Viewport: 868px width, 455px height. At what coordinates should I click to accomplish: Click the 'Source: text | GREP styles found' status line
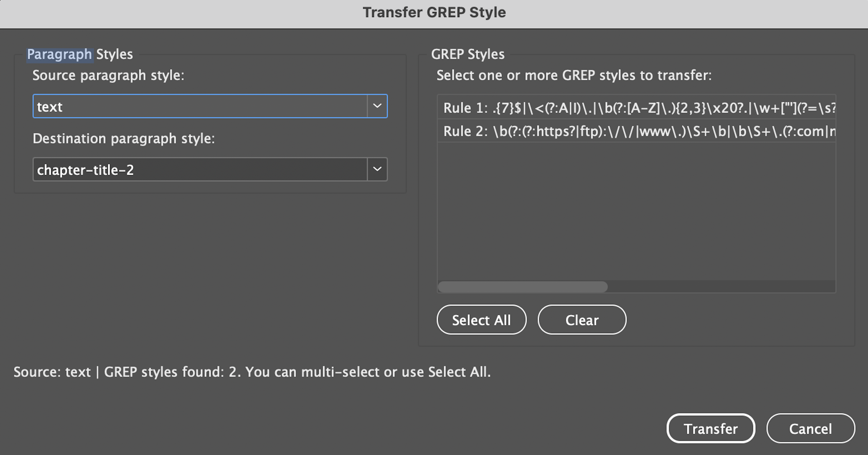click(252, 372)
